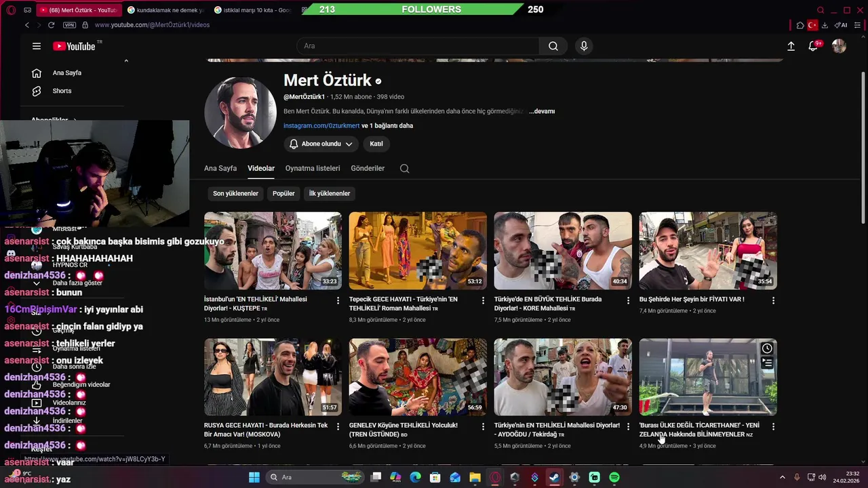Toggle the Opera VPN badge

[69, 25]
